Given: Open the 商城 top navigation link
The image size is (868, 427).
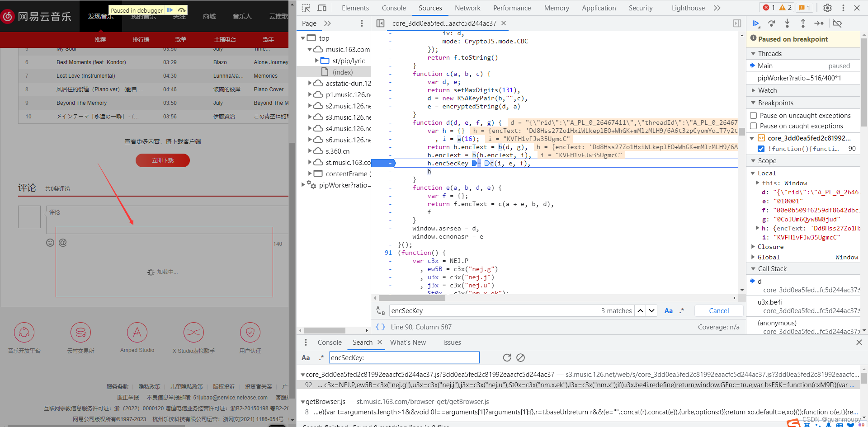Looking at the screenshot, I should point(209,16).
